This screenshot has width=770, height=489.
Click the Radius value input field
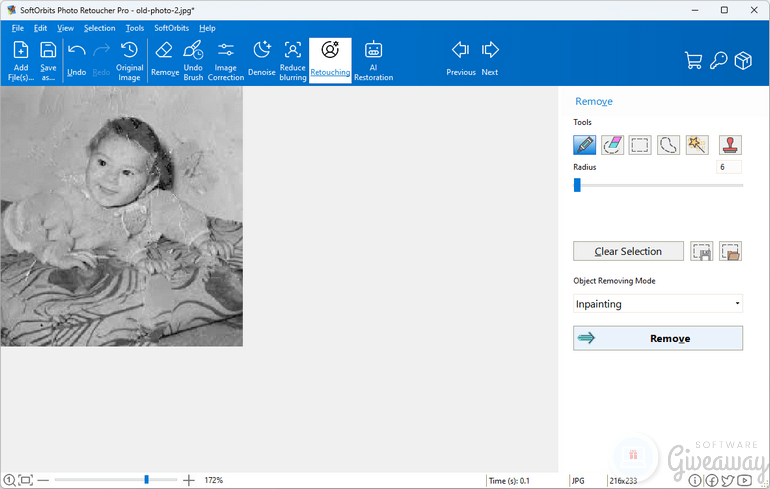pyautogui.click(x=728, y=167)
